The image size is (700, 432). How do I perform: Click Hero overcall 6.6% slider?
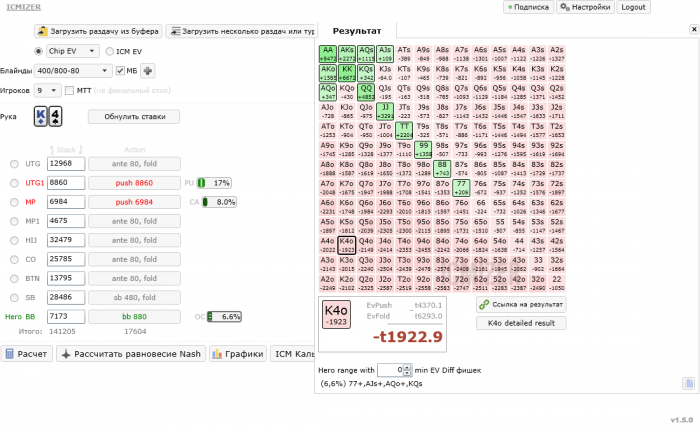coord(224,317)
